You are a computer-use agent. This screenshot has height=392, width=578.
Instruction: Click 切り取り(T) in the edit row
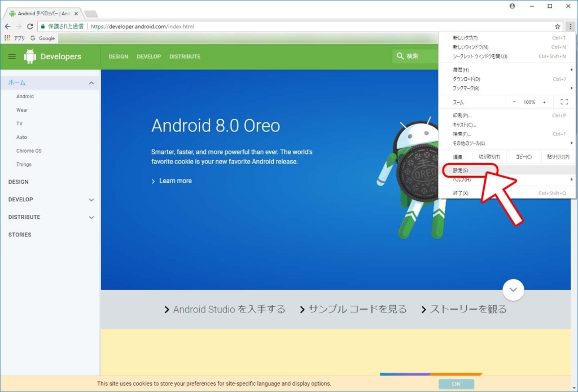(x=489, y=157)
